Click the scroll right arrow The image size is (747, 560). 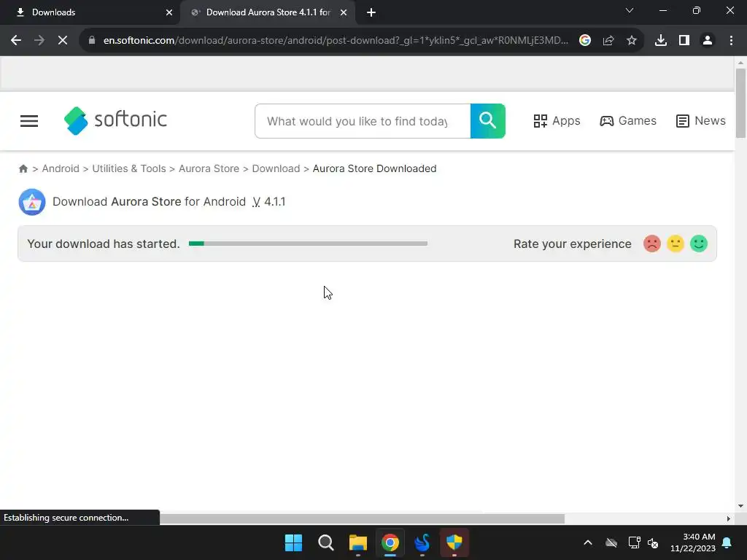click(x=729, y=518)
